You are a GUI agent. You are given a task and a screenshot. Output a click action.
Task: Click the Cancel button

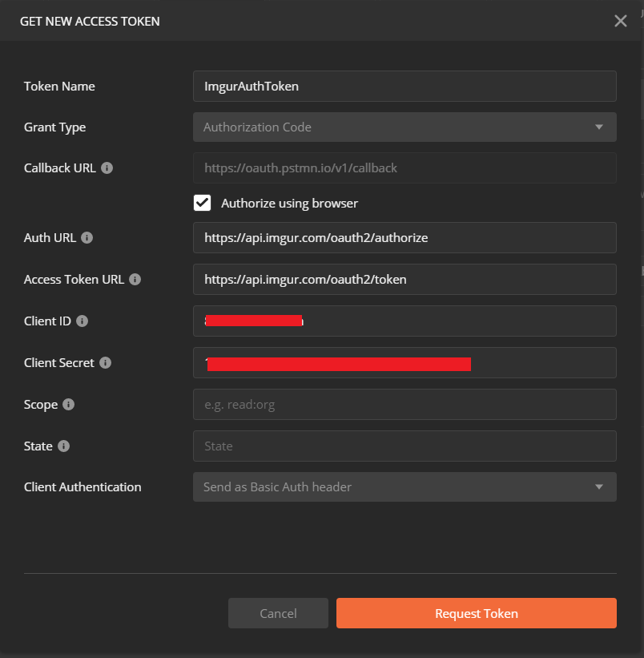[x=278, y=613]
